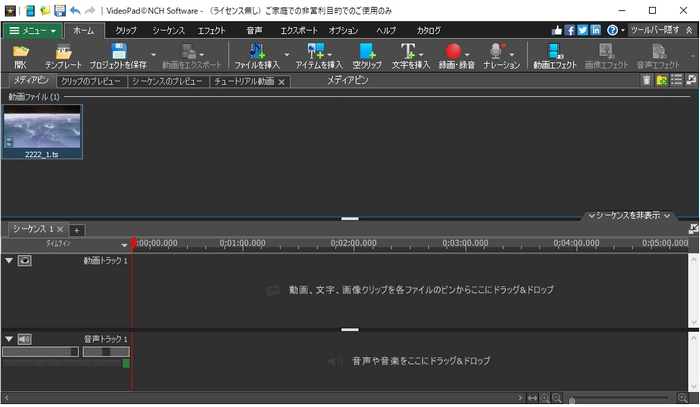700x407 pixels.
Task: Click the シーケンスを非表示 button
Action: pyautogui.click(x=629, y=215)
